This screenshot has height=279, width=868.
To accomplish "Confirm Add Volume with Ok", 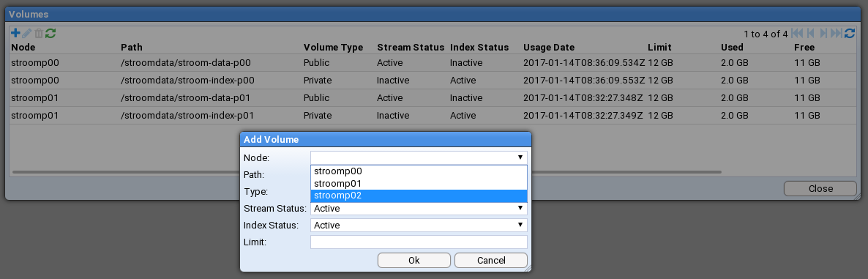I will coord(414,260).
